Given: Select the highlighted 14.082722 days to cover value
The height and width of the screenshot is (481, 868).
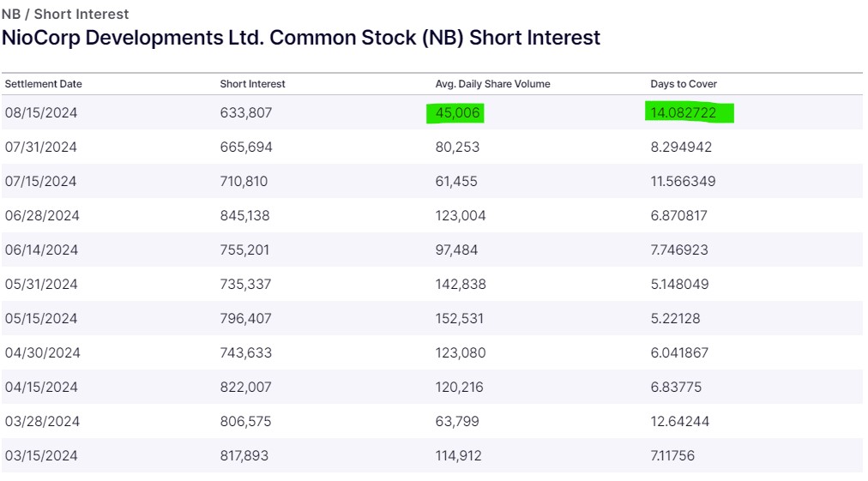Looking at the screenshot, I should tap(683, 112).
